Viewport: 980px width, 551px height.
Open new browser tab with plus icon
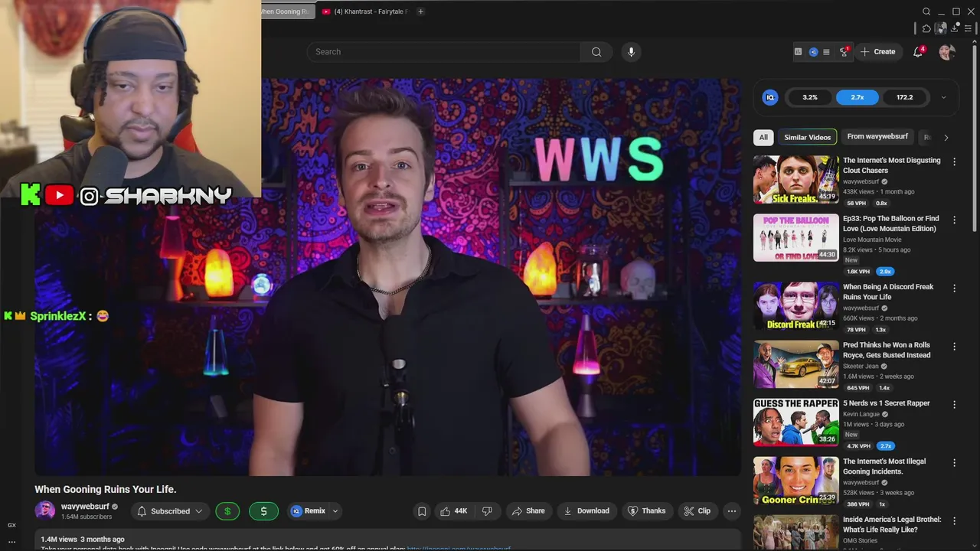click(x=420, y=11)
